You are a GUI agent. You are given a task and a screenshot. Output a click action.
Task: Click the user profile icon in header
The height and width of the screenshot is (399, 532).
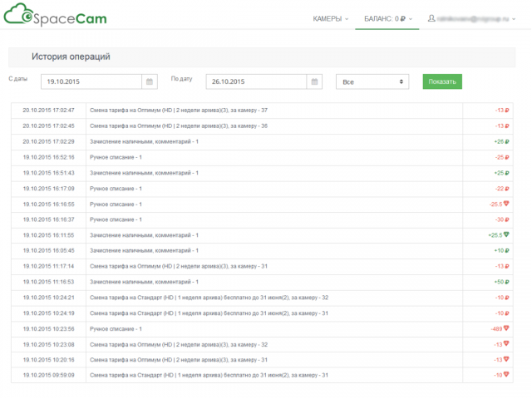tap(431, 18)
